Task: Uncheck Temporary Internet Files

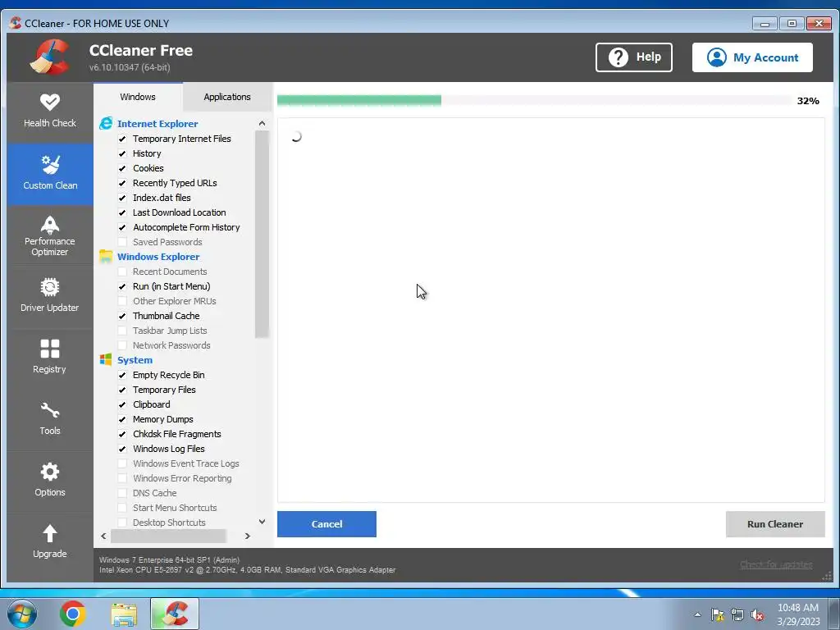Action: click(x=122, y=139)
